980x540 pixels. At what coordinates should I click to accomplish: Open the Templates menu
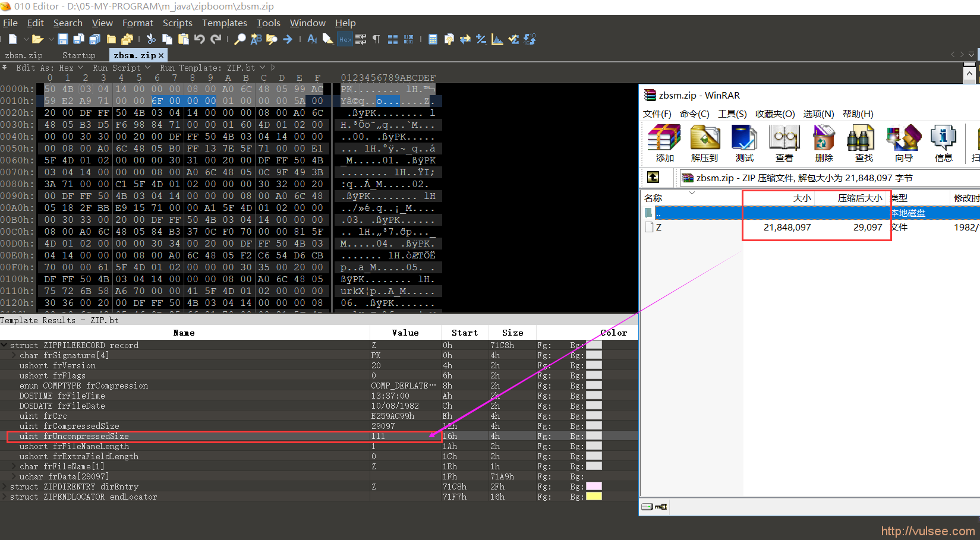click(224, 23)
